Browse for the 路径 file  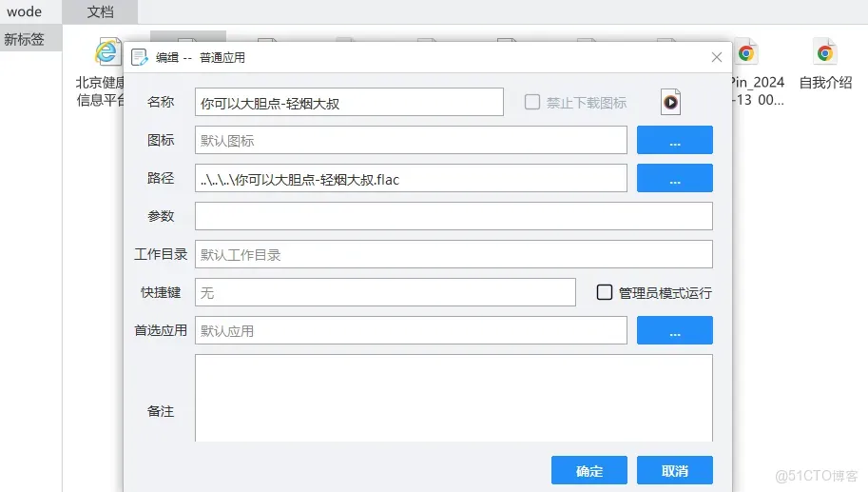click(x=675, y=178)
